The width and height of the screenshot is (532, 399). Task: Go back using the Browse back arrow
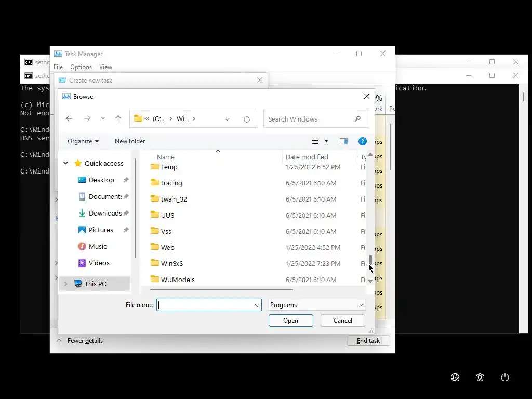pyautogui.click(x=69, y=119)
